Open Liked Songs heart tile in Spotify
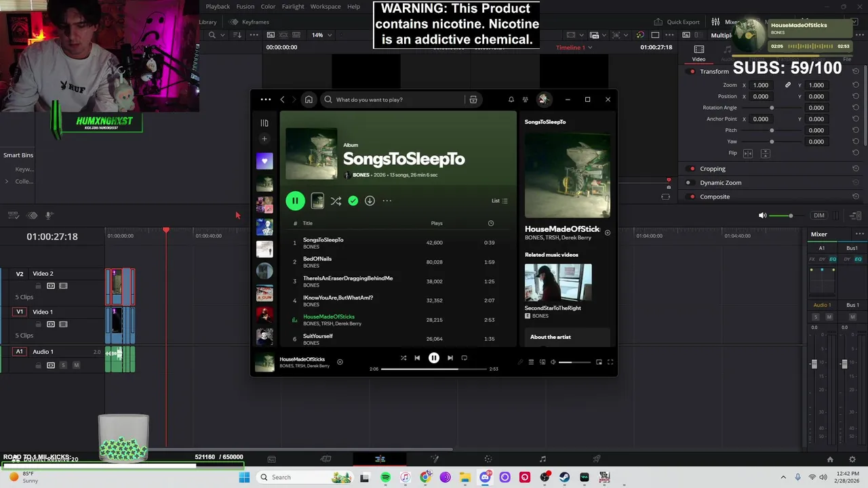The width and height of the screenshot is (868, 488). (264, 161)
